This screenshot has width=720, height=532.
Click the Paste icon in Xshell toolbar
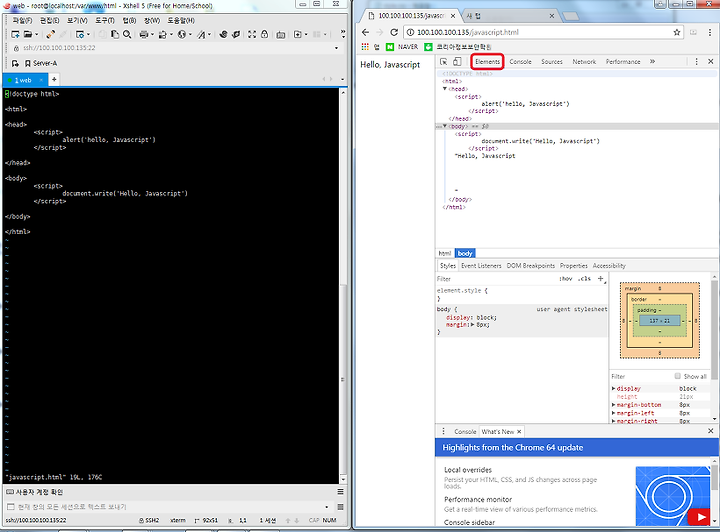(115, 34)
